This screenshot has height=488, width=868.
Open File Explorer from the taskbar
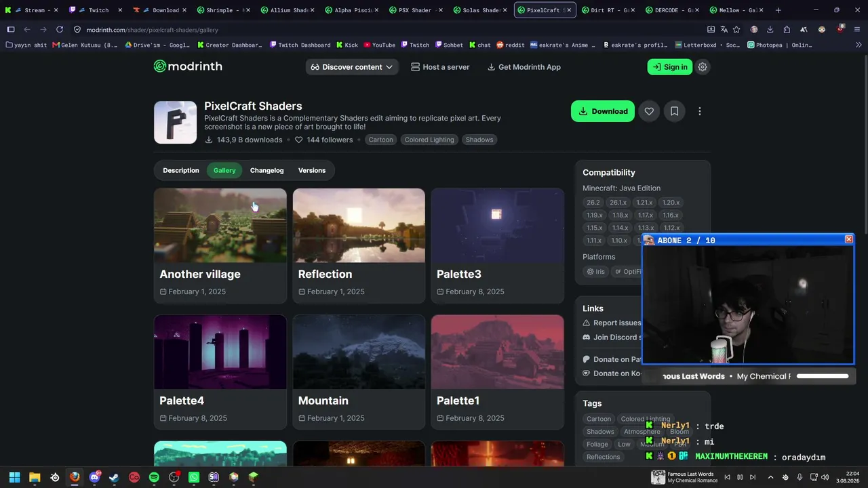click(35, 477)
